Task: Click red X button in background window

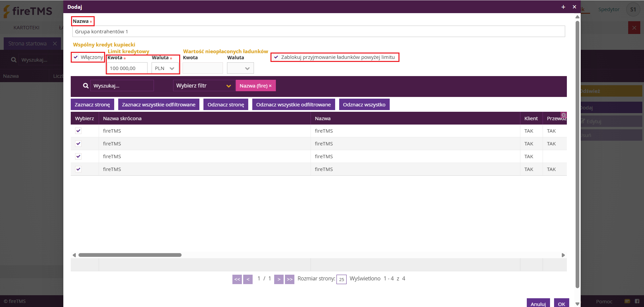Action: point(634,28)
